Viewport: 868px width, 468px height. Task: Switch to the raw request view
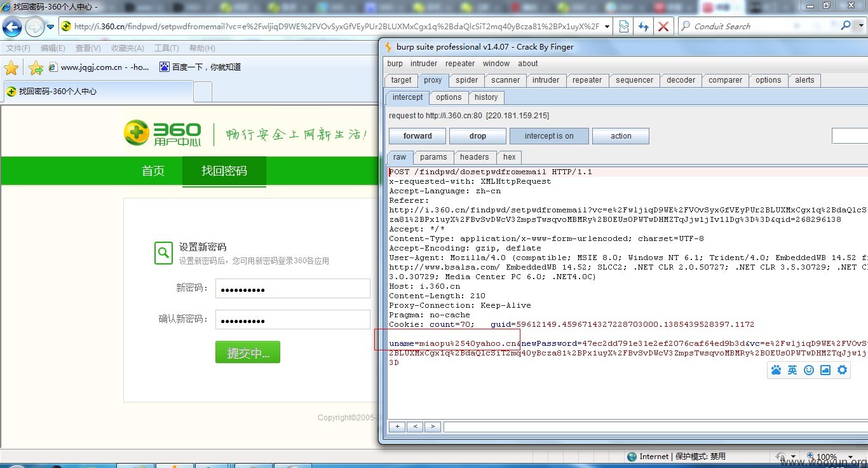(x=400, y=157)
